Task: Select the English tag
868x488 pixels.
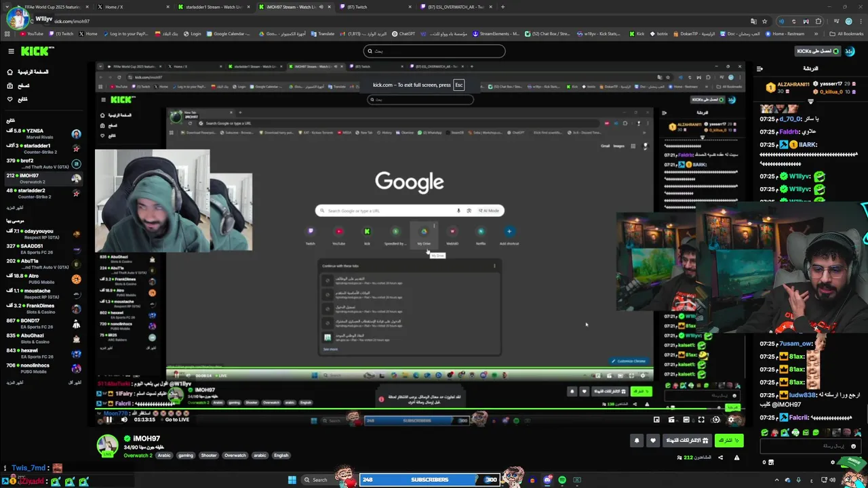Action: 281,455
